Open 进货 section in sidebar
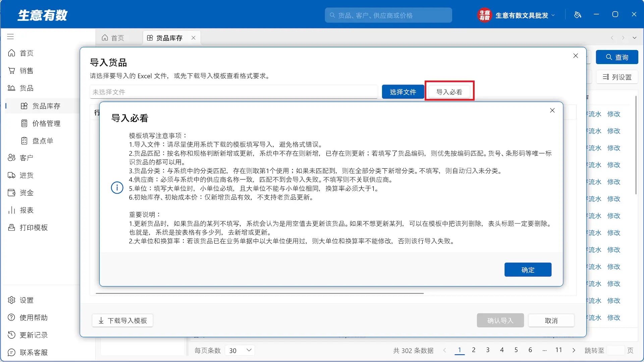Image resolution: width=644 pixels, height=362 pixels. (x=21, y=175)
